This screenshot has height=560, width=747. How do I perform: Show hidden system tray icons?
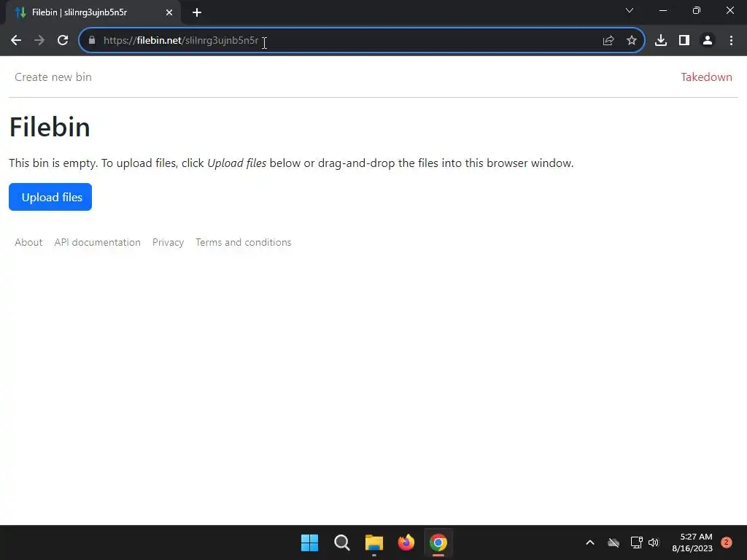(x=589, y=542)
